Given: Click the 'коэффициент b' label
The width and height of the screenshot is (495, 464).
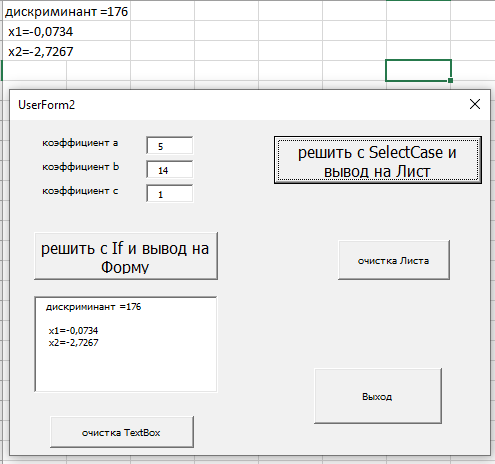Looking at the screenshot, I should 80,167.
